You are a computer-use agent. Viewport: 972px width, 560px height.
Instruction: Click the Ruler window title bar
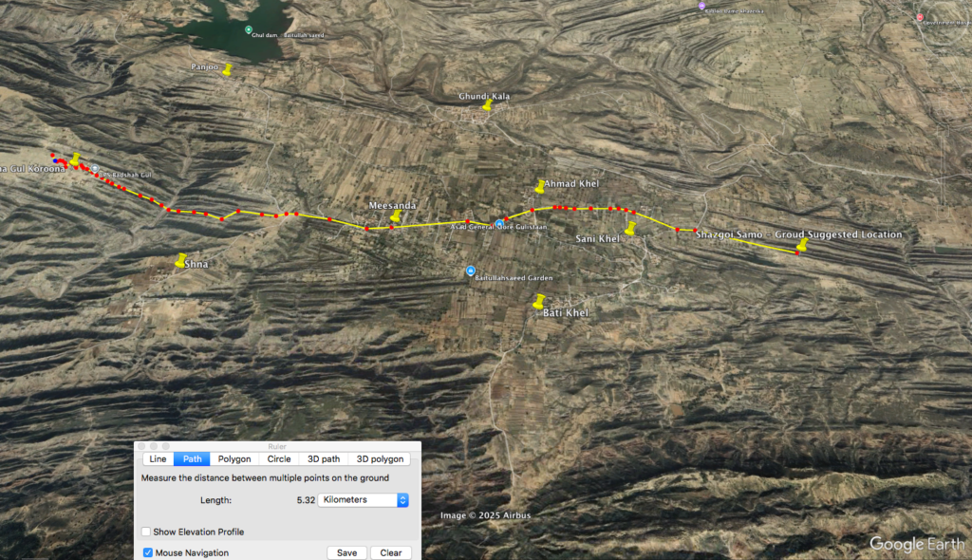point(278,446)
